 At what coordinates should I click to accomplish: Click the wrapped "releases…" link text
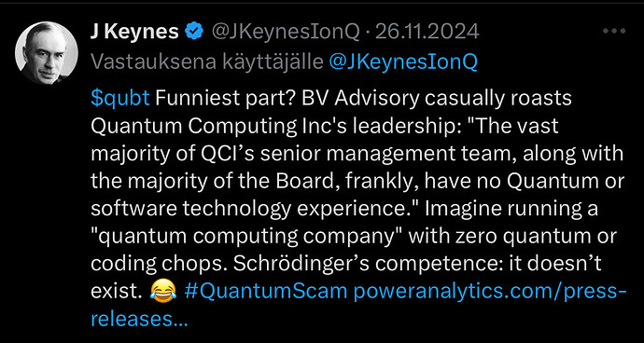click(x=138, y=319)
